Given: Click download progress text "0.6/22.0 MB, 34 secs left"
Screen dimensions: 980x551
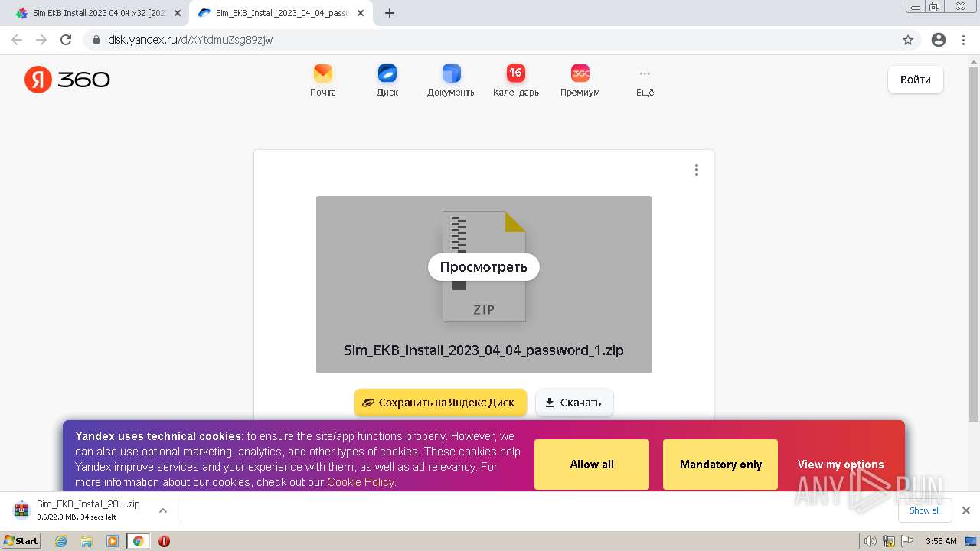Looking at the screenshot, I should pos(77,517).
